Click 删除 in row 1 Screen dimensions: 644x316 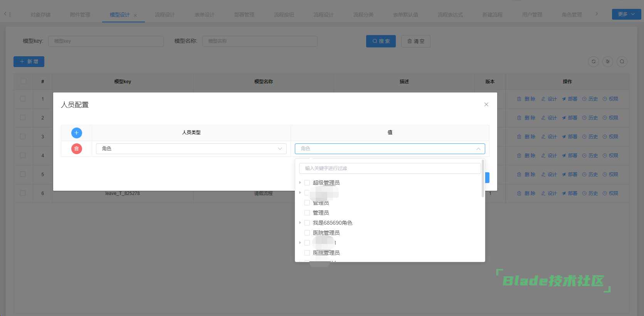point(526,99)
